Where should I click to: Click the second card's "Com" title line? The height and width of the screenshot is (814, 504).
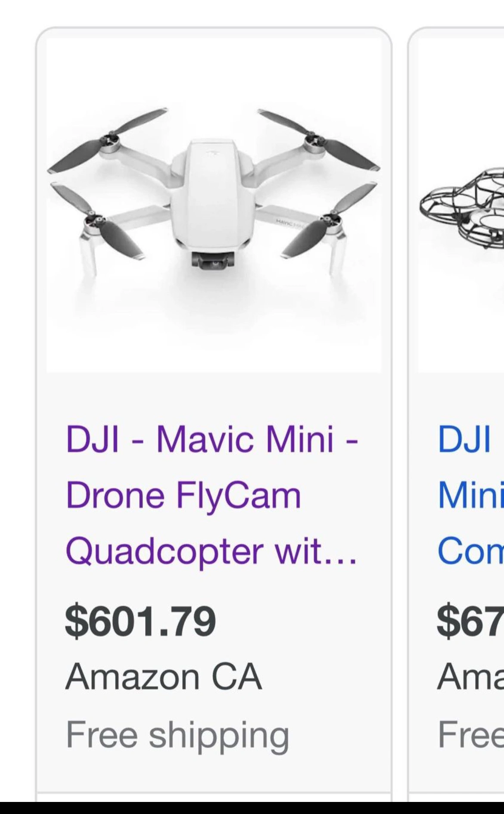point(470,551)
